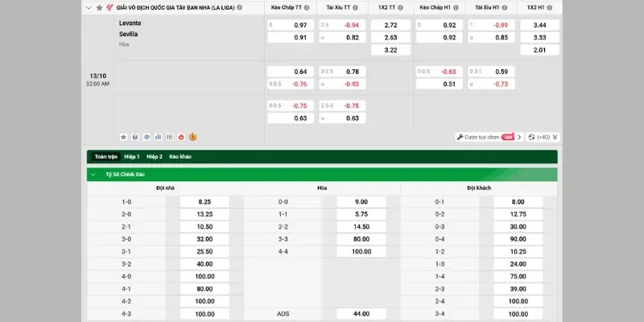644x322 pixels.
Task: Open the bar chart statistics icon
Action: tap(158, 137)
